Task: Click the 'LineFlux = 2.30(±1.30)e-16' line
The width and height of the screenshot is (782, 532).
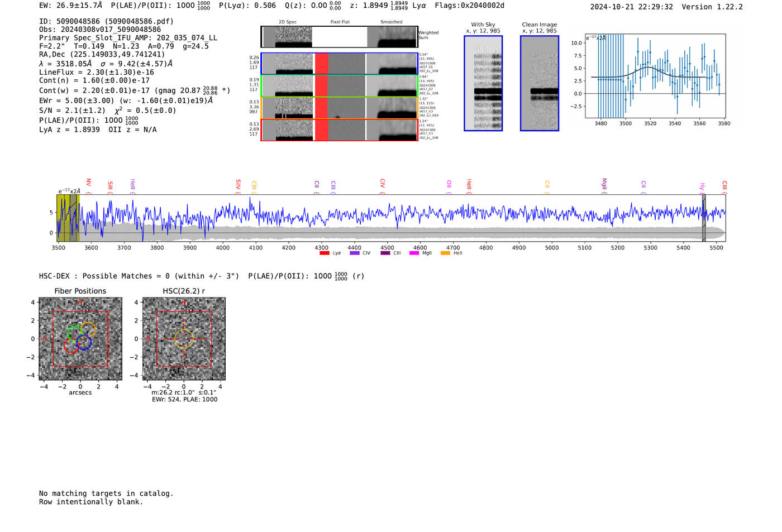Action: tap(97, 73)
